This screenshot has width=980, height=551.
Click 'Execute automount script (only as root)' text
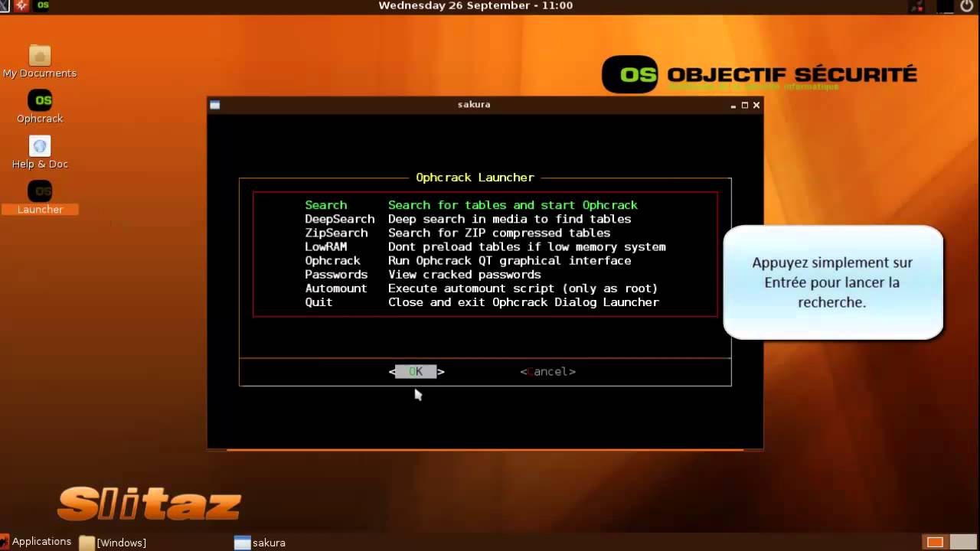pyautogui.click(x=523, y=288)
